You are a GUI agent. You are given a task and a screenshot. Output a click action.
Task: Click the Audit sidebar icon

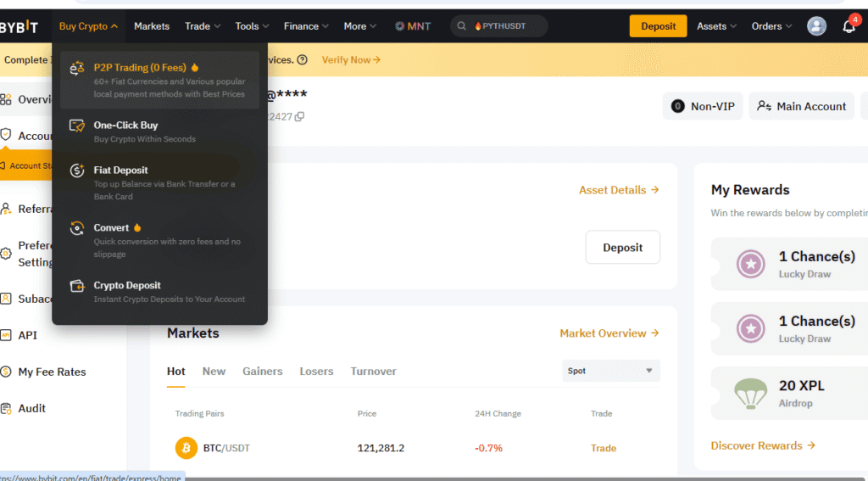tap(6, 408)
